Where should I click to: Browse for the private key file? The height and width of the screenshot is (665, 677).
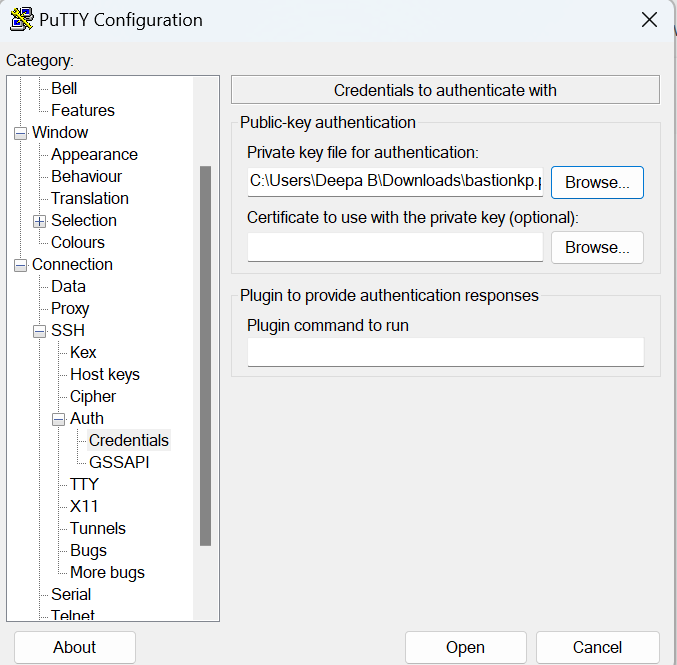pyautogui.click(x=597, y=183)
